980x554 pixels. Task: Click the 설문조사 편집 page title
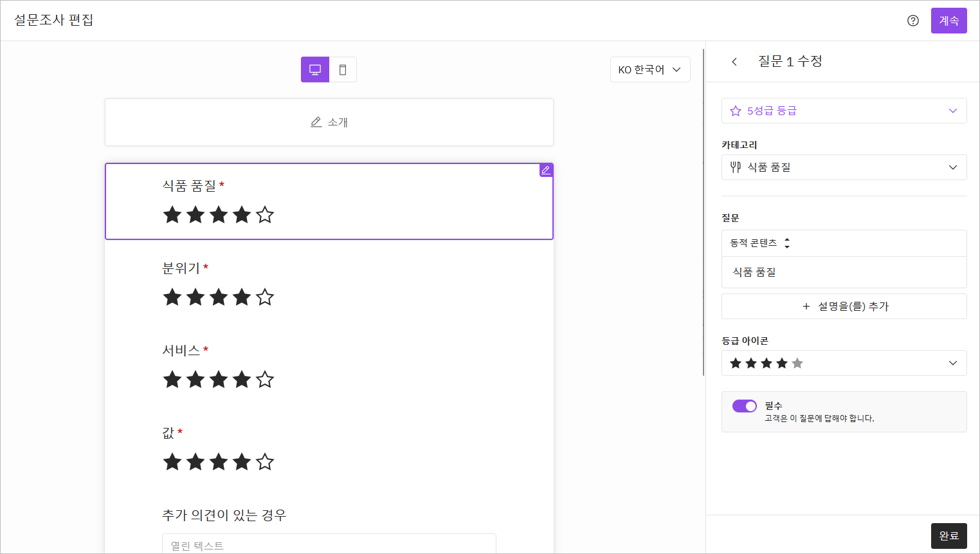54,20
